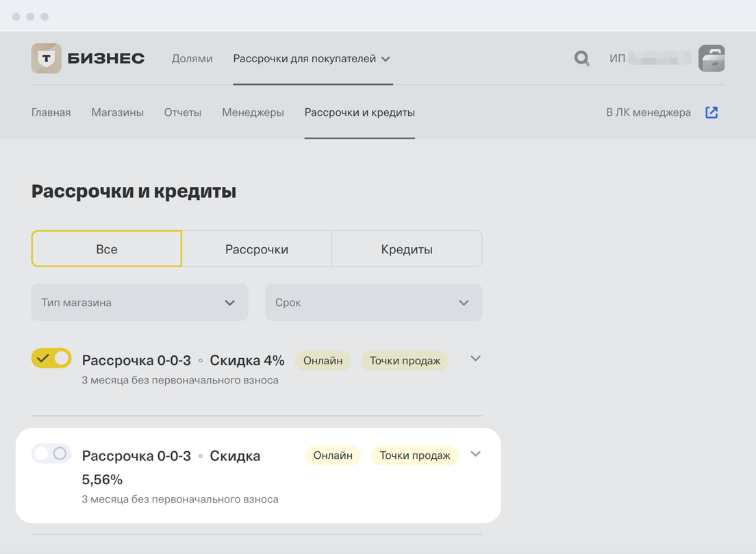The image size is (756, 554).
Task: Select the Все filter segment
Action: pos(107,249)
